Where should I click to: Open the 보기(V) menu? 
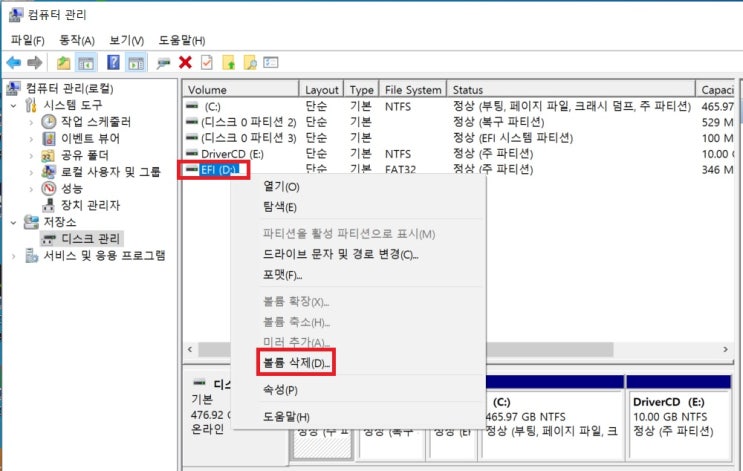pos(127,40)
